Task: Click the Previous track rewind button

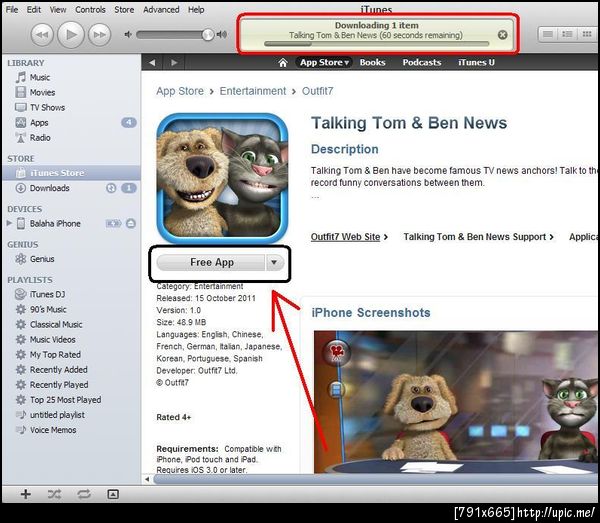Action: 42,35
